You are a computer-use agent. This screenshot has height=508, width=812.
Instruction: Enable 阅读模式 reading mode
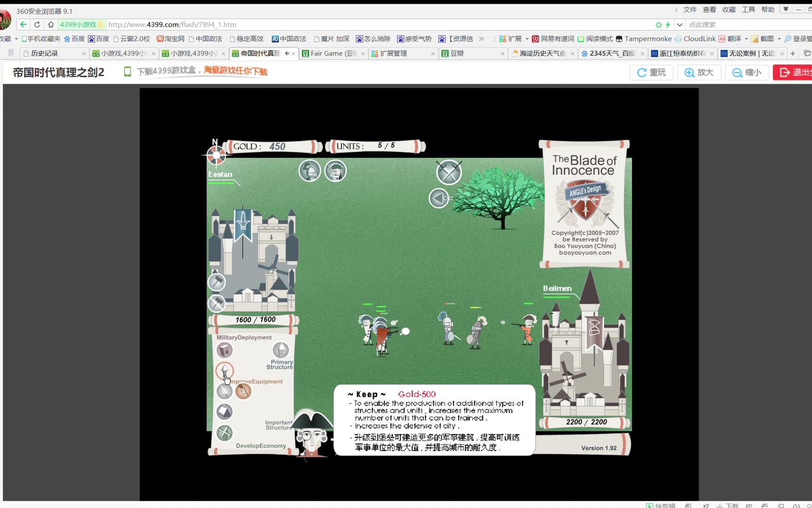click(x=595, y=39)
